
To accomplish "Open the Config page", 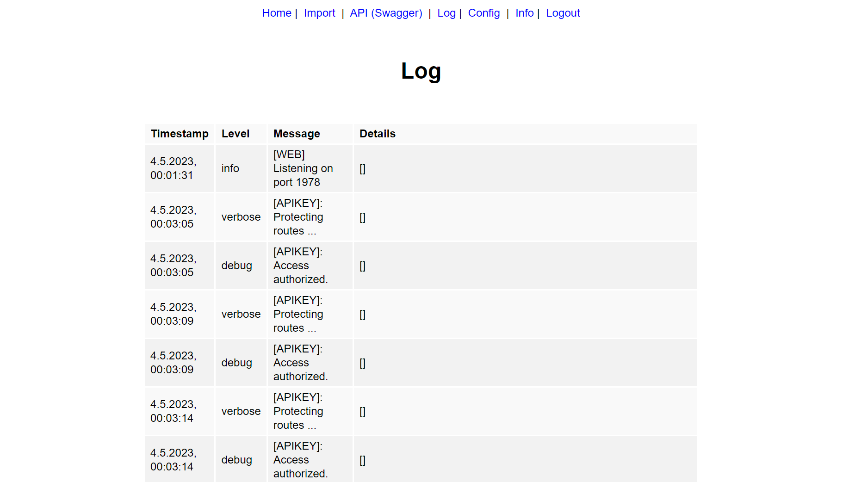I will 484,13.
